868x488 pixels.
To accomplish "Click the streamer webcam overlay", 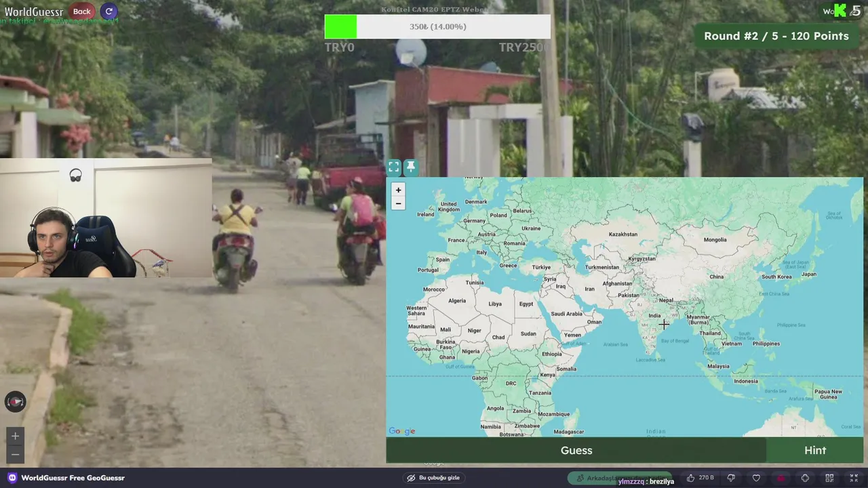I will coord(106,218).
